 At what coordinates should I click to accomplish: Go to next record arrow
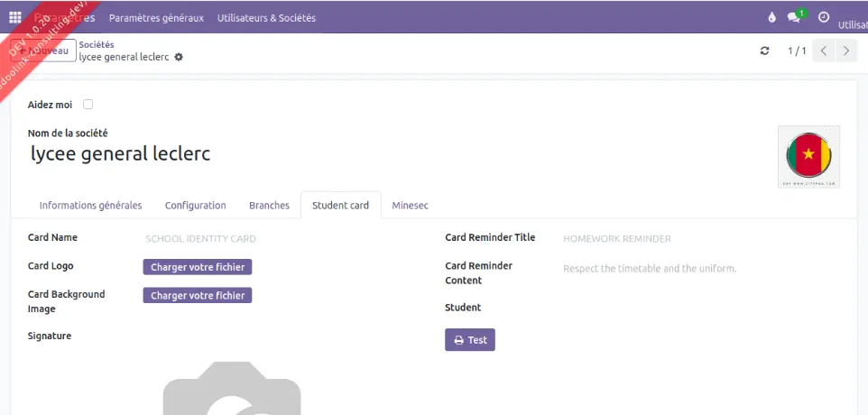tap(846, 51)
